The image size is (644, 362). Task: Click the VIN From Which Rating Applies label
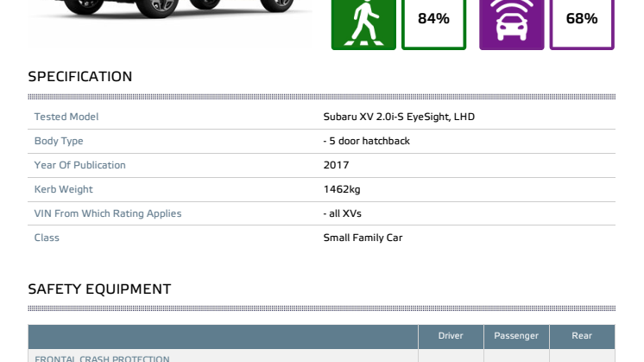(108, 213)
